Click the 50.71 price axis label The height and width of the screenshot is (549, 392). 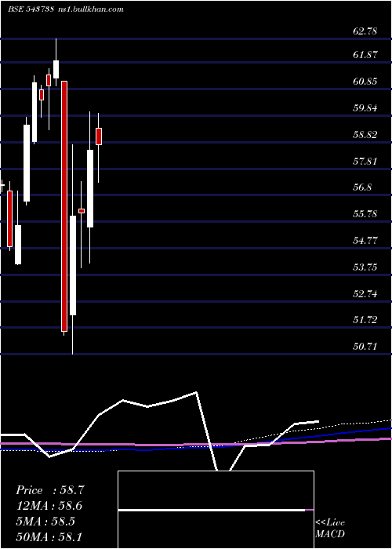point(365,347)
